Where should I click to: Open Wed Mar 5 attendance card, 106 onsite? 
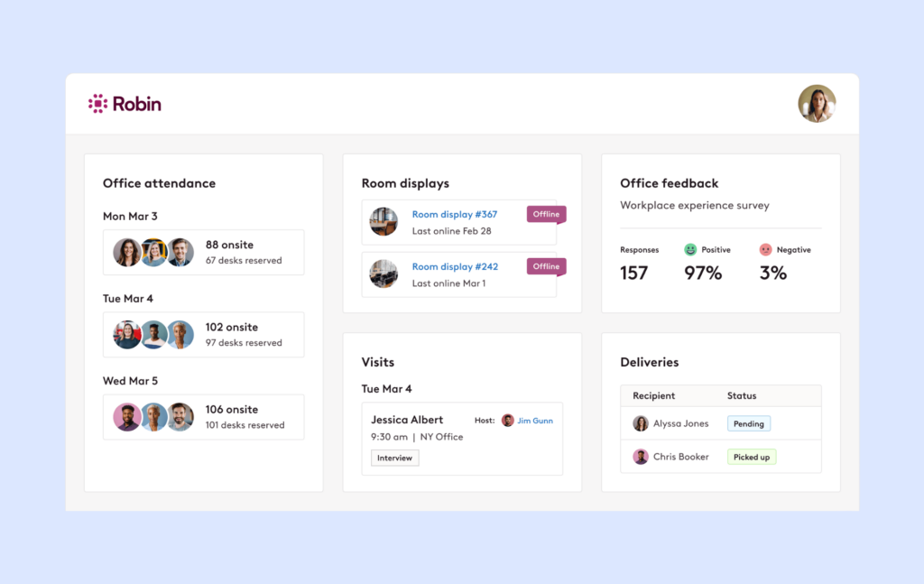203,417
